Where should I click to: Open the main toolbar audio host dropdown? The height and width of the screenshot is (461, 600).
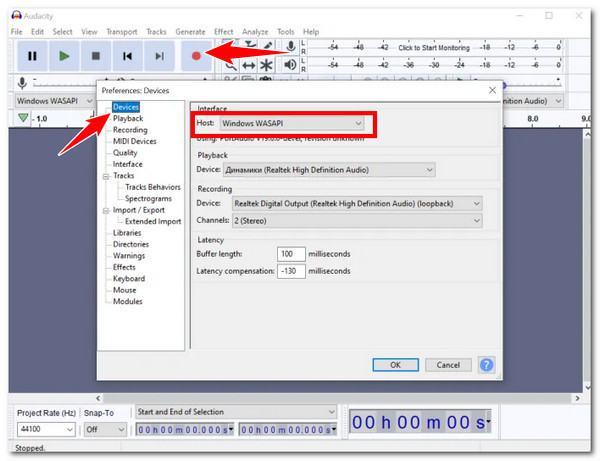coord(54,101)
